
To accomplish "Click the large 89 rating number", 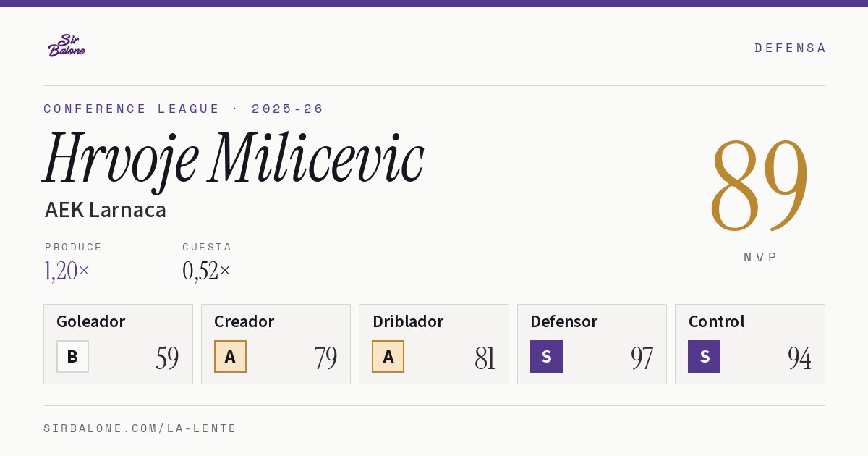I will tap(759, 185).
